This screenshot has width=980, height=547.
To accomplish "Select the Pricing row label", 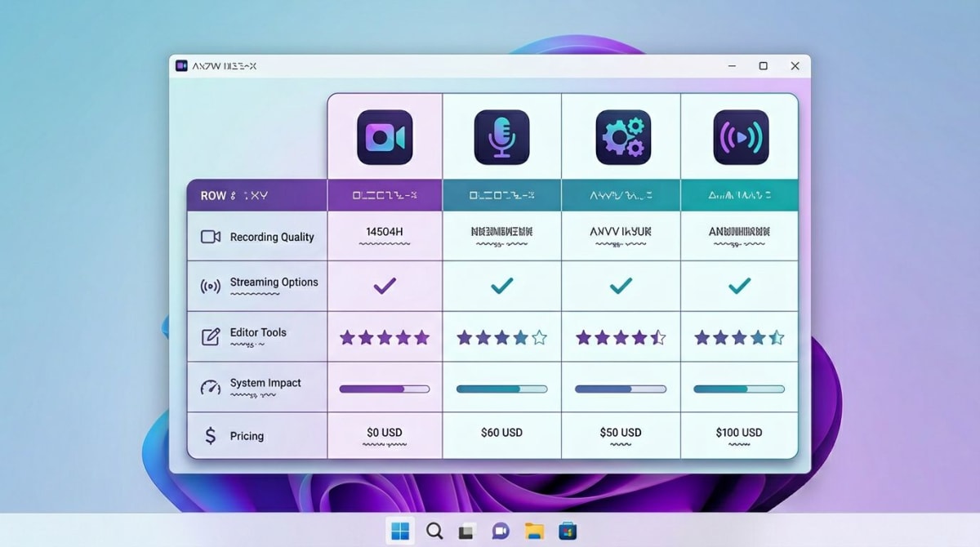I will pyautogui.click(x=247, y=436).
